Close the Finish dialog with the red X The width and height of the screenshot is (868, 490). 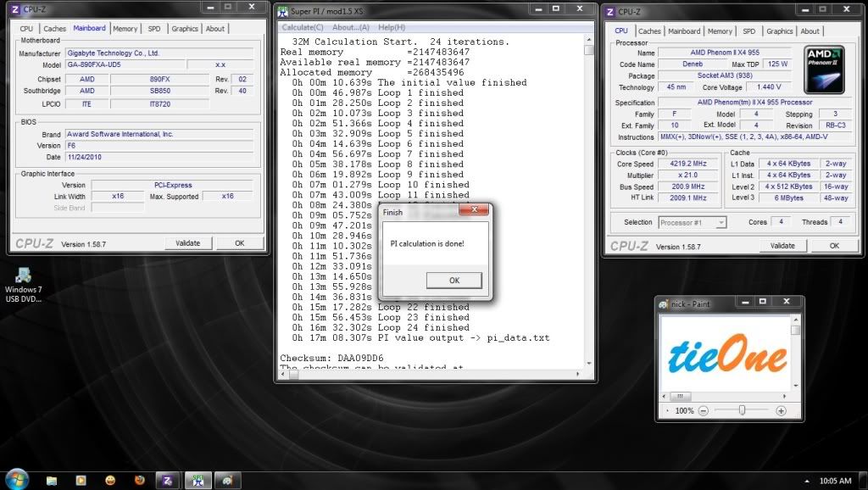474,209
